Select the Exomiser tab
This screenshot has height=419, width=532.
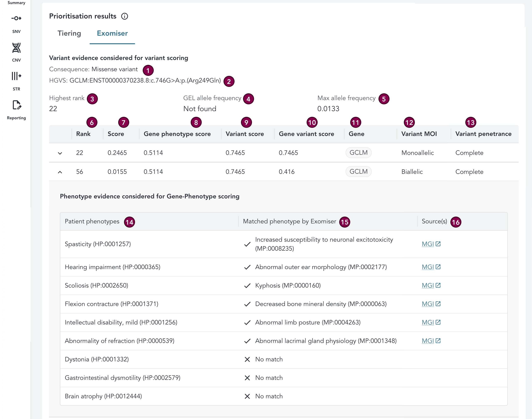pyautogui.click(x=112, y=33)
